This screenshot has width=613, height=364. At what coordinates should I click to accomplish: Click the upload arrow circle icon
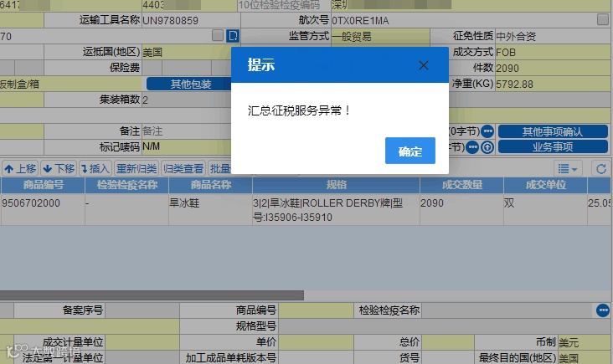487,147
